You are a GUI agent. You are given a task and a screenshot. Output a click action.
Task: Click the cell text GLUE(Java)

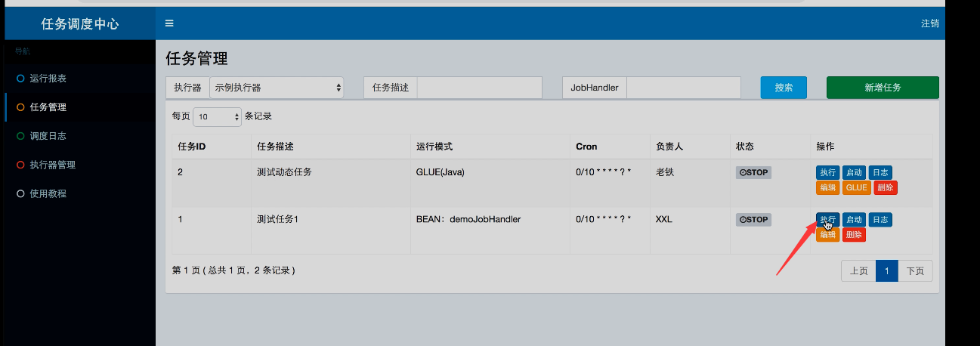(x=441, y=172)
